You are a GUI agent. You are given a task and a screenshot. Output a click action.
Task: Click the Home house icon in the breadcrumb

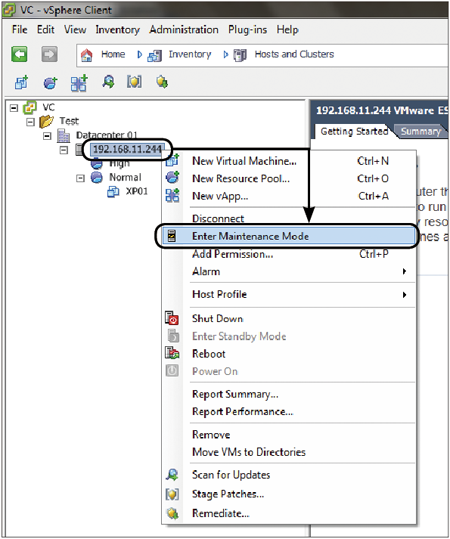(87, 55)
